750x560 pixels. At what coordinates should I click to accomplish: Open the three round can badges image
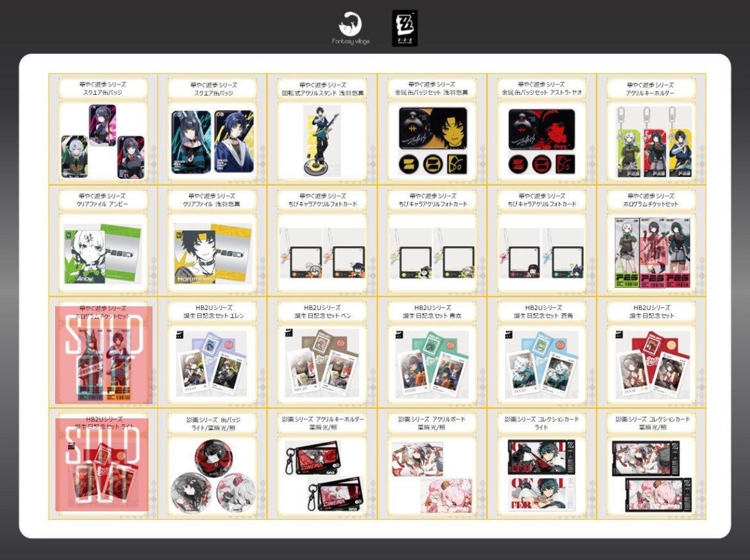(x=212, y=476)
